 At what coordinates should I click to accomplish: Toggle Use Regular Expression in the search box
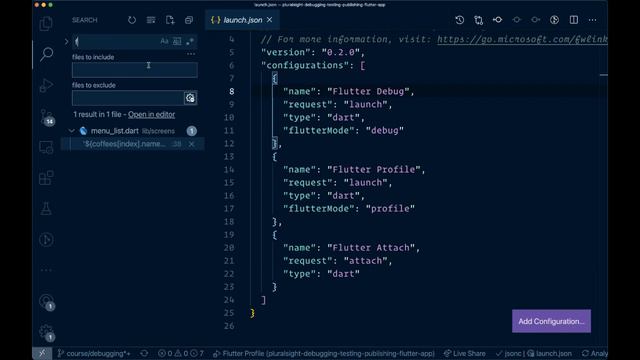coord(190,41)
